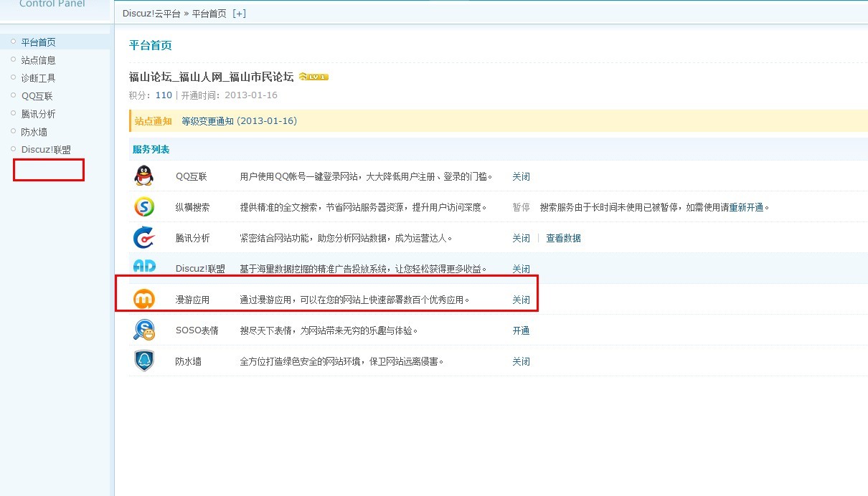The height and width of the screenshot is (496, 868).
Task: Select 防水墙 in the sidebar
Action: tap(34, 132)
